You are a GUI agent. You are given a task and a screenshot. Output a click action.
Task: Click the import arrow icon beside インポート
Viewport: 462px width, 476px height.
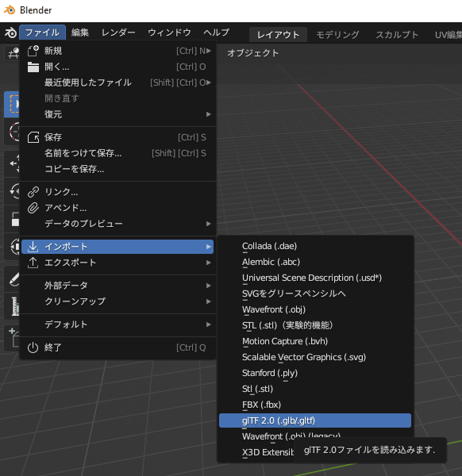coord(33,247)
